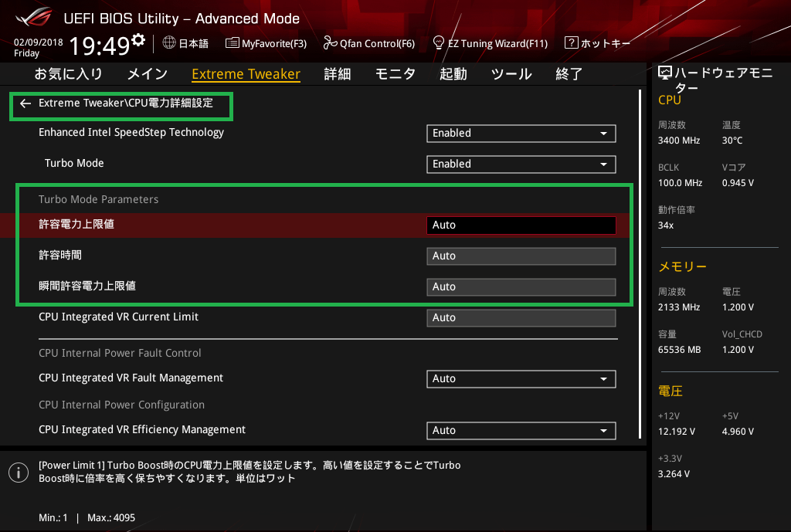791x532 pixels.
Task: Click CPU Integrated VR Current Limit field
Action: (x=521, y=318)
